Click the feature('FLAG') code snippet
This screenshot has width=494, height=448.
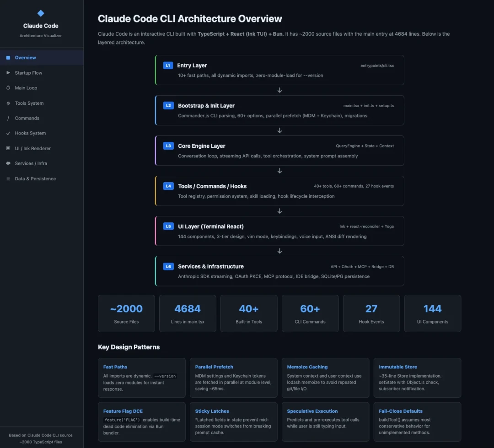pos(122,420)
